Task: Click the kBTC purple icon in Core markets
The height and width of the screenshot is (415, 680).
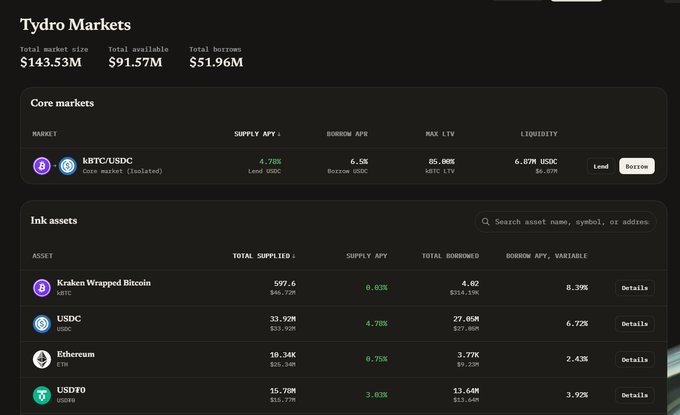Action: coord(42,166)
